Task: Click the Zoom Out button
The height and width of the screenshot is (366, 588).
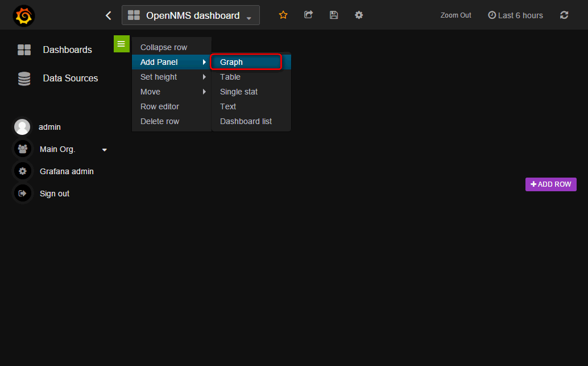Action: pos(456,15)
